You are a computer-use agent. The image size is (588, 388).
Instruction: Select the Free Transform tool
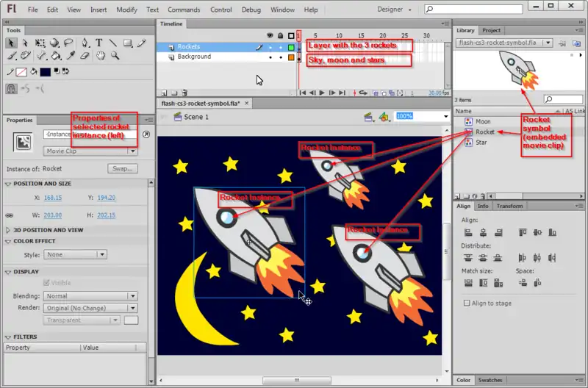39,43
